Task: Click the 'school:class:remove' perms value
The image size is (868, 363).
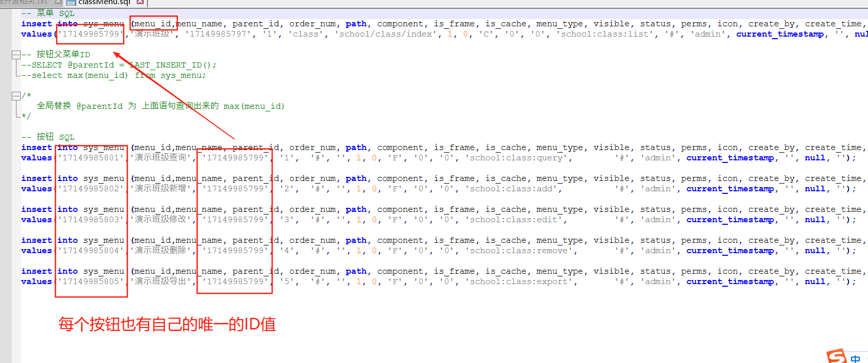Action: [519, 251]
